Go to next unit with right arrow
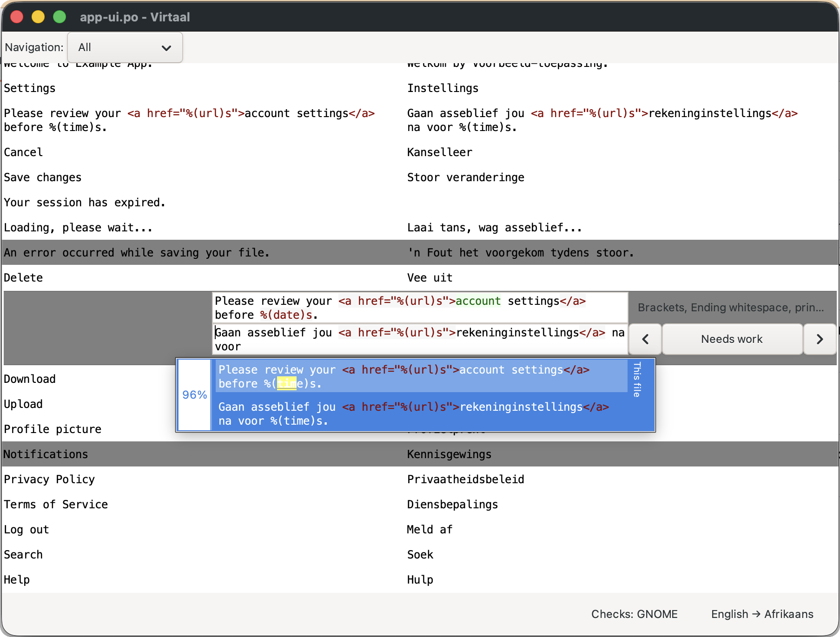Screen dimensions: 840x637 820,339
